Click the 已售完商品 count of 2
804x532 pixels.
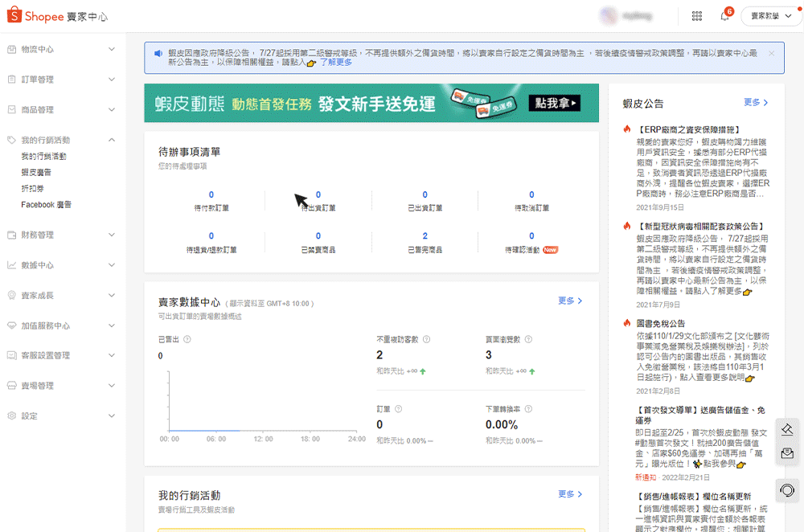425,235
